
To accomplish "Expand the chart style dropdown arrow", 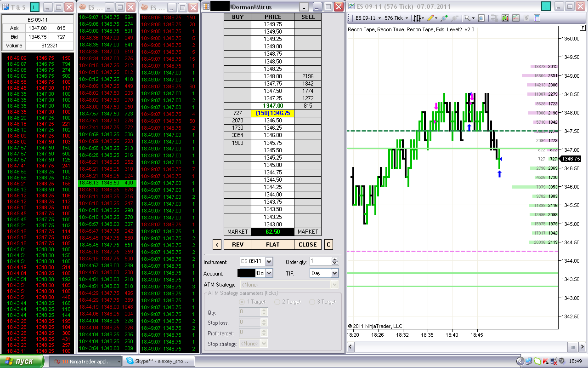I will [424, 18].
